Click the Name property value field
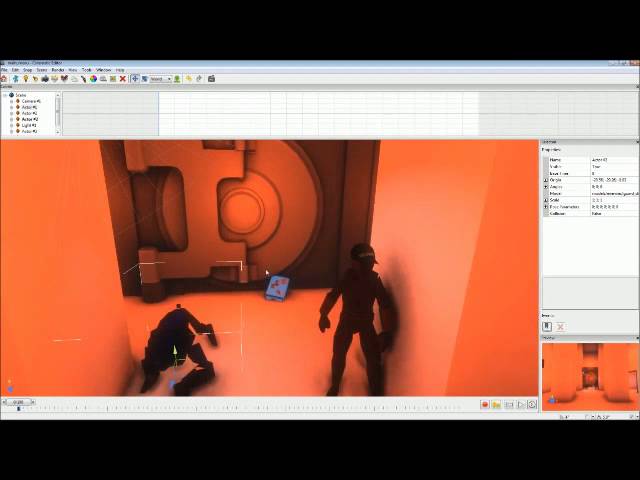 [x=614, y=160]
